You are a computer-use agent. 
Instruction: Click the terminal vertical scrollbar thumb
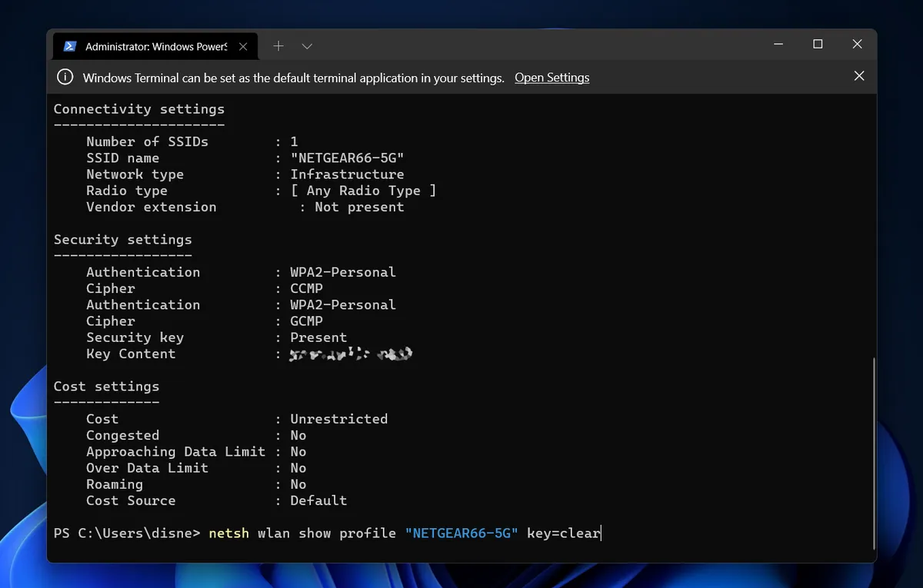pos(872,453)
